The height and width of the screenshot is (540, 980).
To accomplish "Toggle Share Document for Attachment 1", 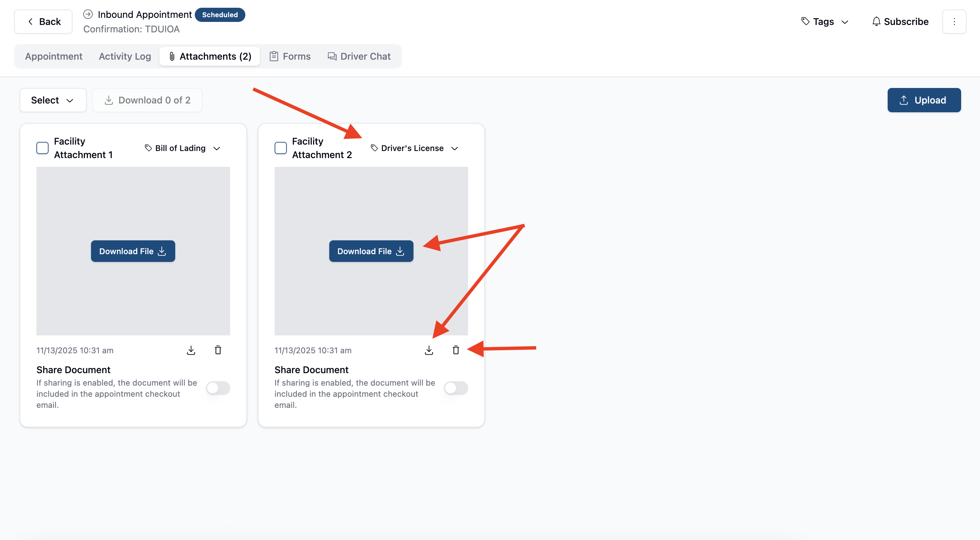I will point(218,388).
